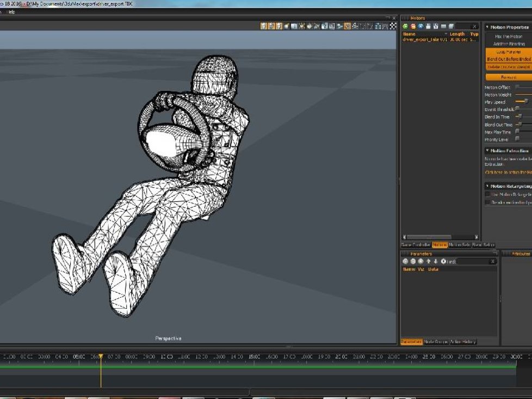The image size is (532, 399).
Task: Switch to the Node Groups tab
Action: [436, 342]
